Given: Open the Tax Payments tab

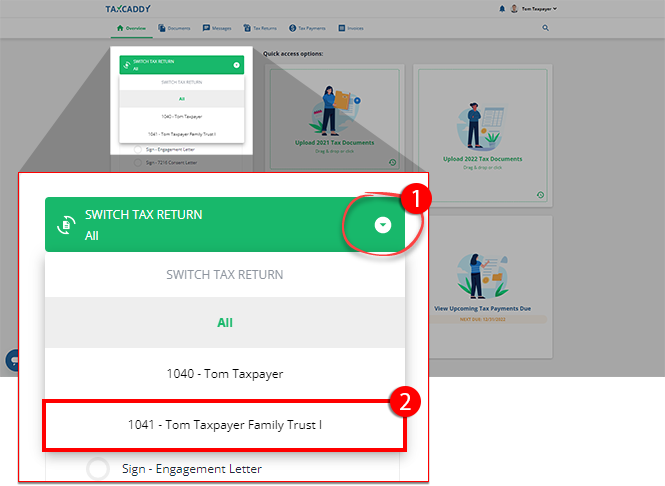Looking at the screenshot, I should pos(307,28).
